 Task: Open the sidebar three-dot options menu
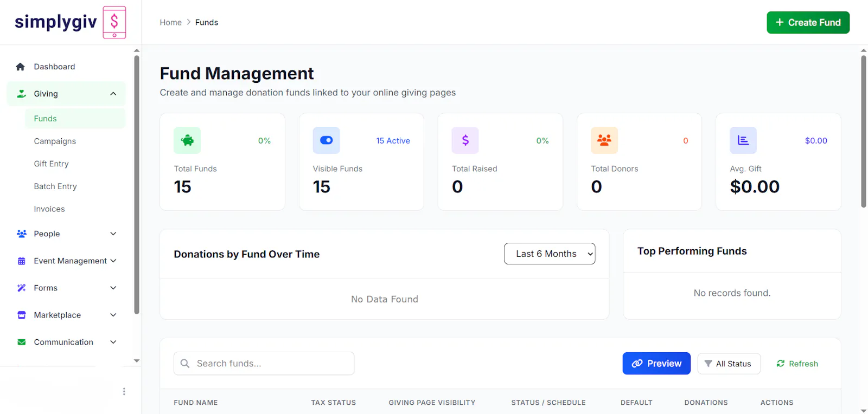pyautogui.click(x=124, y=391)
